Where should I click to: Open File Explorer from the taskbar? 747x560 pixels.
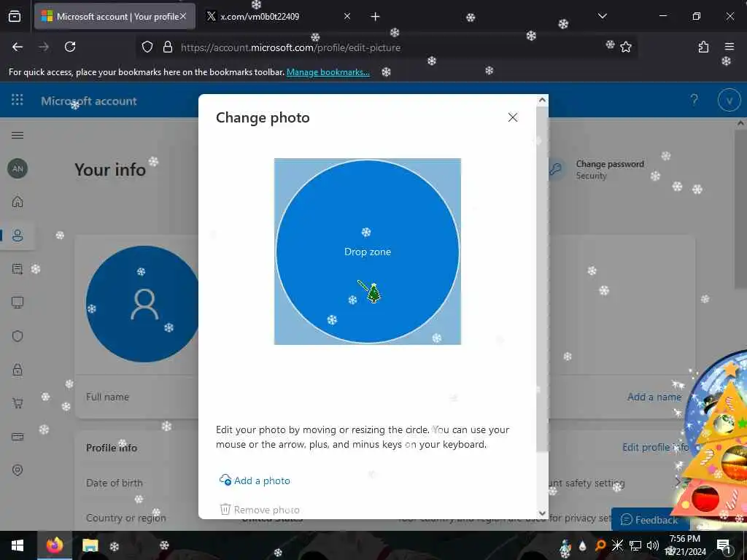pos(90,545)
